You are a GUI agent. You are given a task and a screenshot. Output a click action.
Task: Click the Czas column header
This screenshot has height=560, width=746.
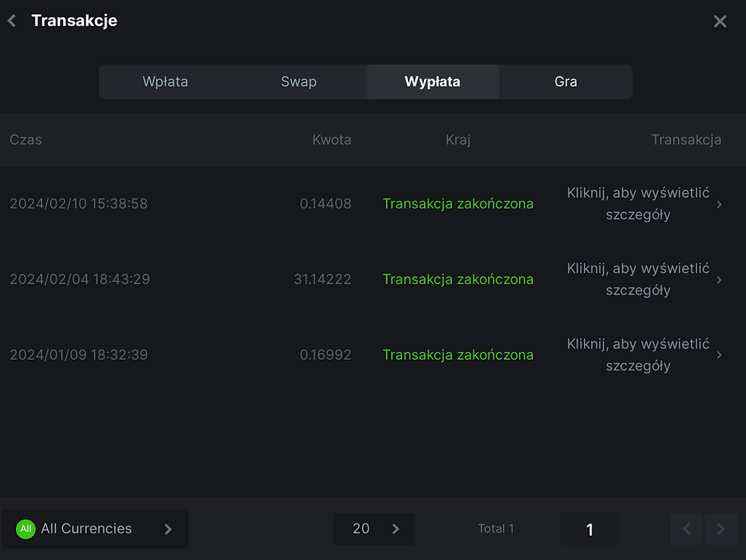[26, 140]
